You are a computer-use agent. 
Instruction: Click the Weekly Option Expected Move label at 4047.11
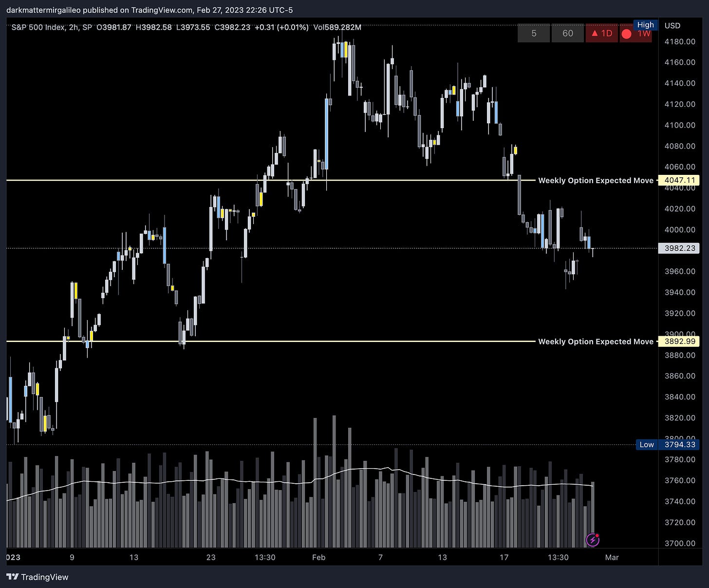pos(596,180)
